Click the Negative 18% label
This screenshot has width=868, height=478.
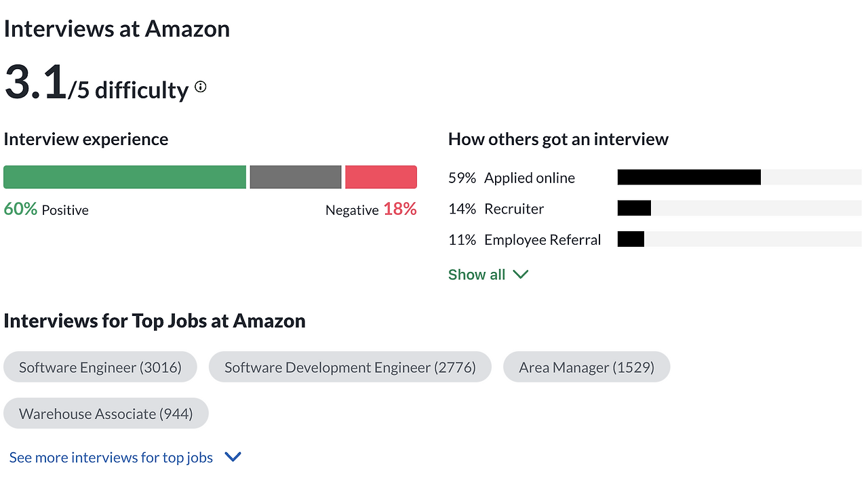coord(371,210)
